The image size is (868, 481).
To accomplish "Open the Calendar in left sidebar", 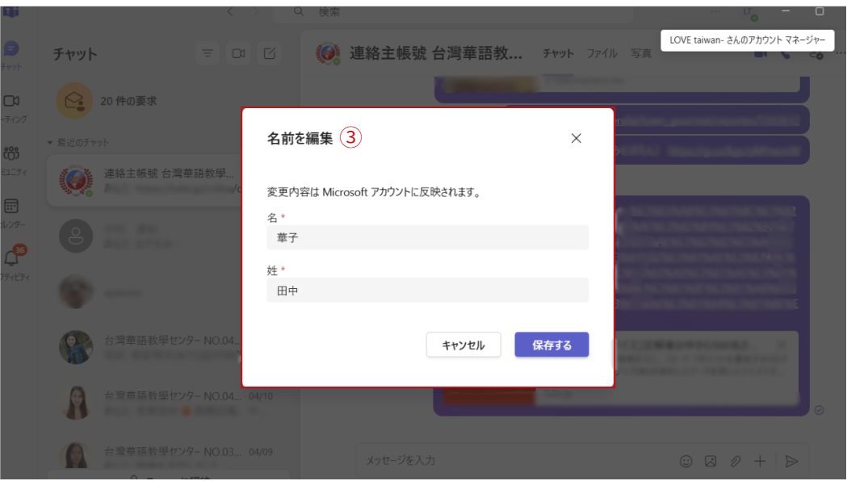I will coord(12,207).
